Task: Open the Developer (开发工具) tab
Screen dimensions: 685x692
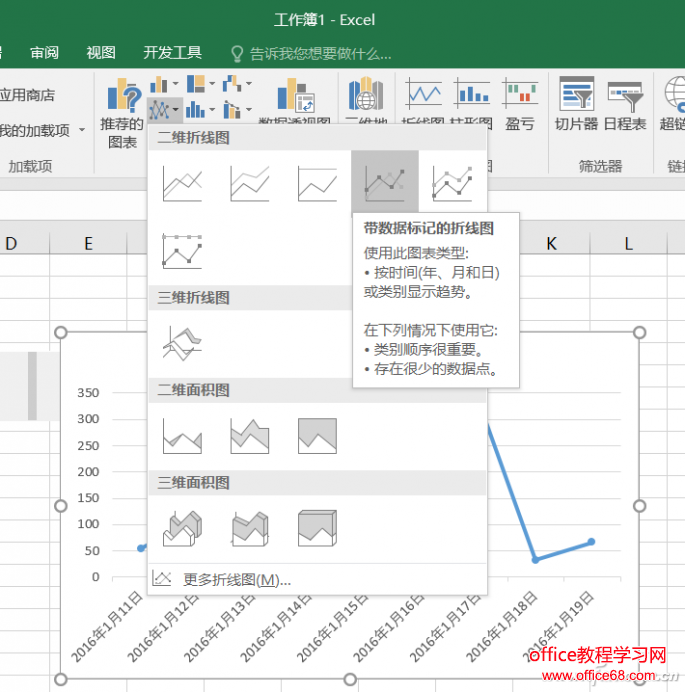Action: [172, 53]
